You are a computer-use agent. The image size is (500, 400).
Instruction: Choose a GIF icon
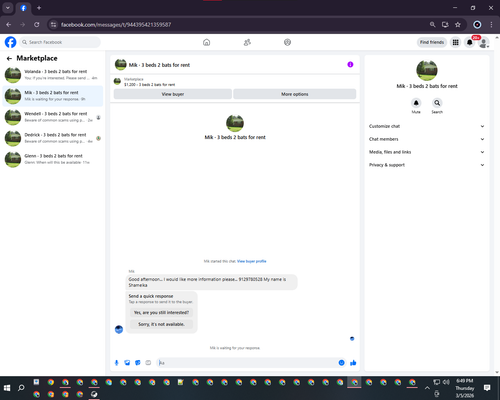[x=148, y=363]
